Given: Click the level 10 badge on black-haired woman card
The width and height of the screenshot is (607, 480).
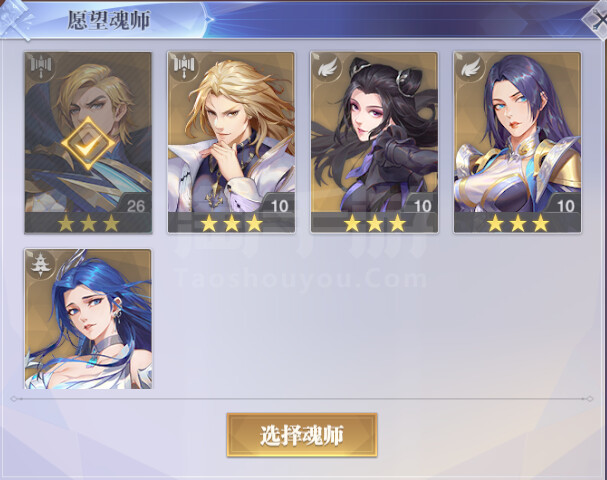Looking at the screenshot, I should pos(422,206).
